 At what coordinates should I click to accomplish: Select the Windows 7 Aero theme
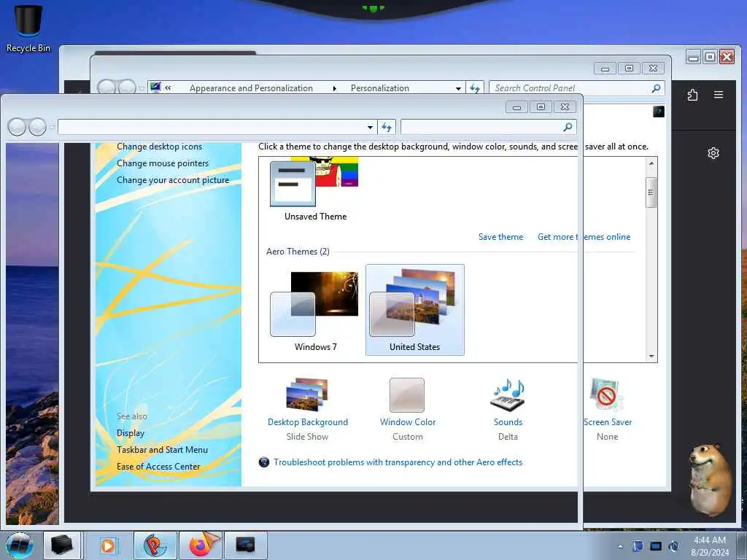point(314,311)
